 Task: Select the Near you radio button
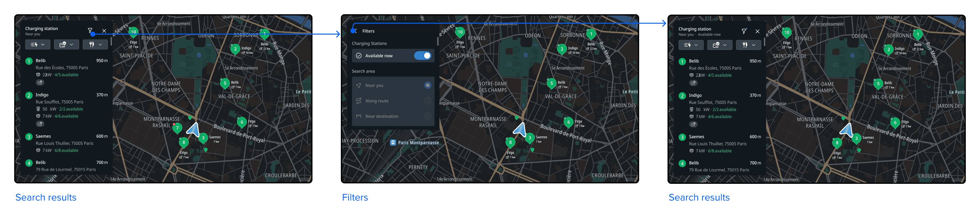[427, 85]
